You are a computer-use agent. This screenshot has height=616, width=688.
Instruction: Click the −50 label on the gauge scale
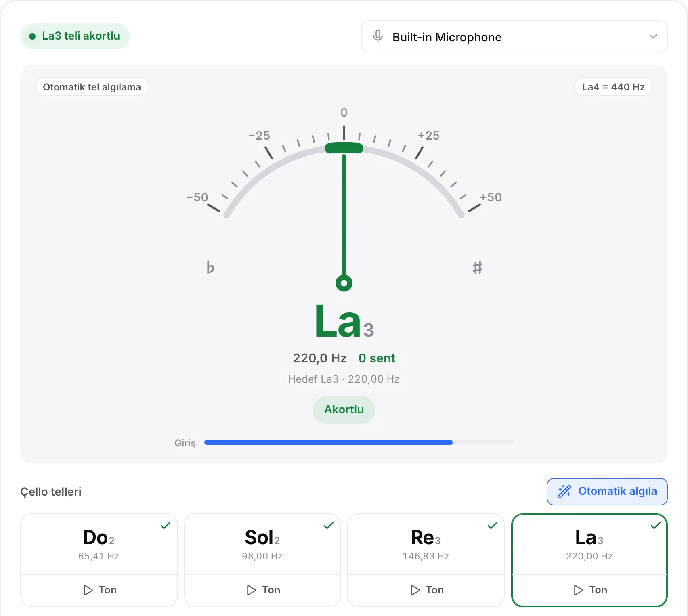coord(197,197)
